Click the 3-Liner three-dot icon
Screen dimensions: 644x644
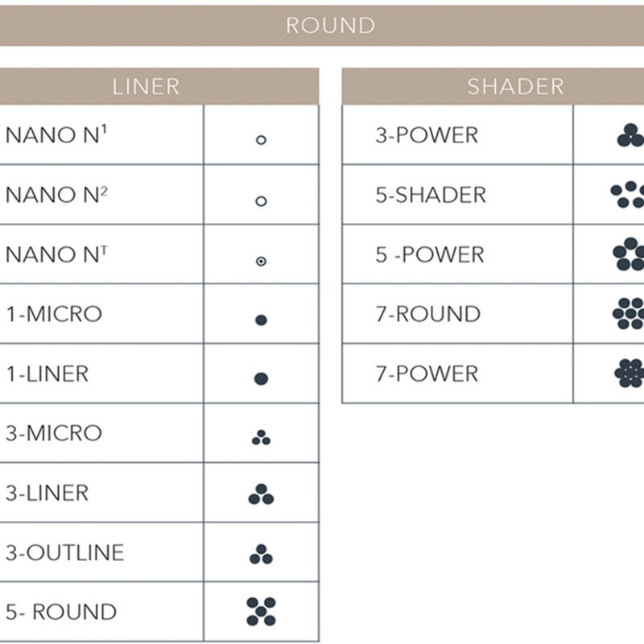(261, 494)
